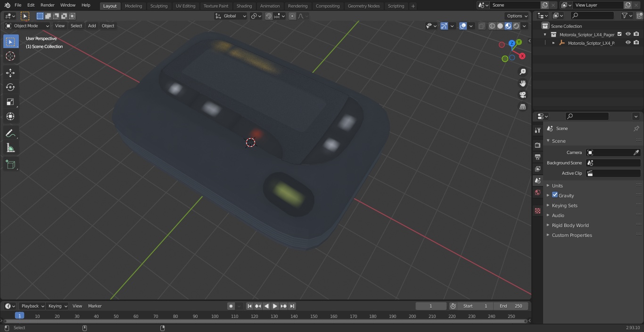Activate the Select Box tool in toolbar
644x332 pixels.
click(10, 41)
